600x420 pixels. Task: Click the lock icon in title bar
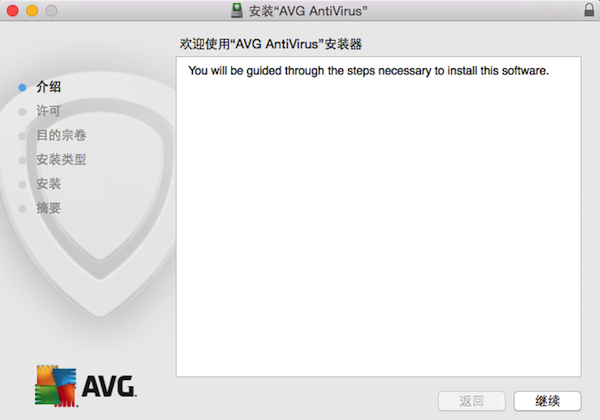pos(589,10)
